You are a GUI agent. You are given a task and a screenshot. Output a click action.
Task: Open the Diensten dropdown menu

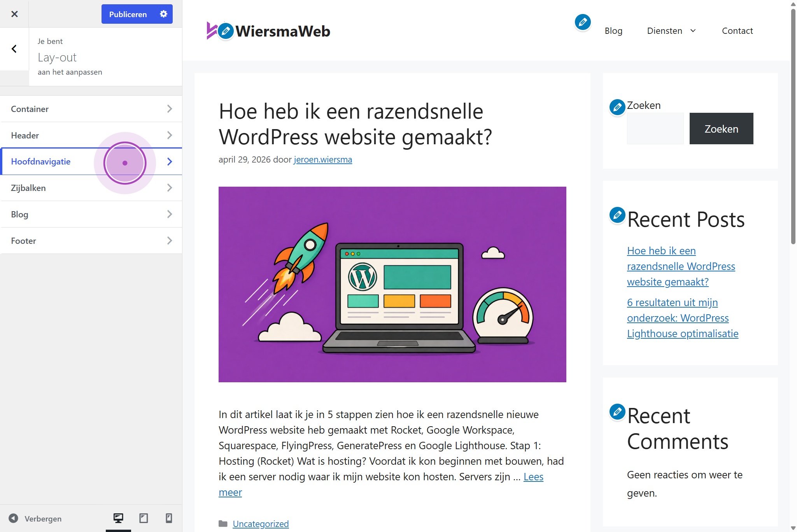671,31
